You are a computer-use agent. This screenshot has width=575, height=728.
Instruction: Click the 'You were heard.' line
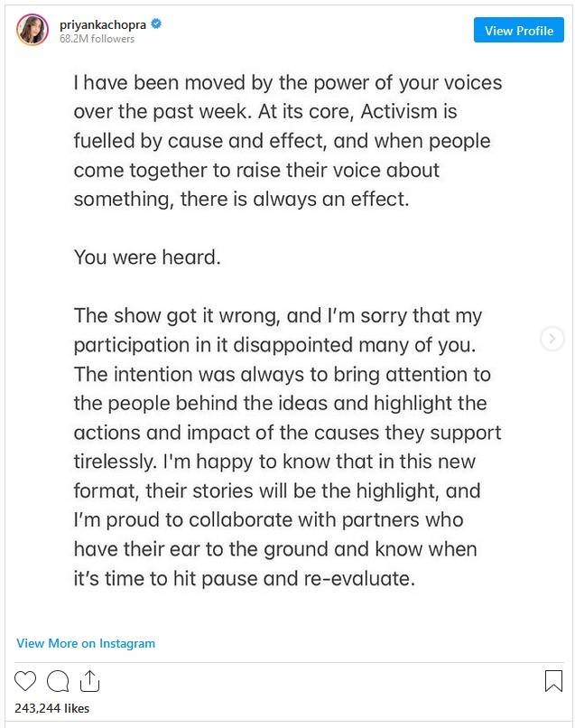point(147,257)
